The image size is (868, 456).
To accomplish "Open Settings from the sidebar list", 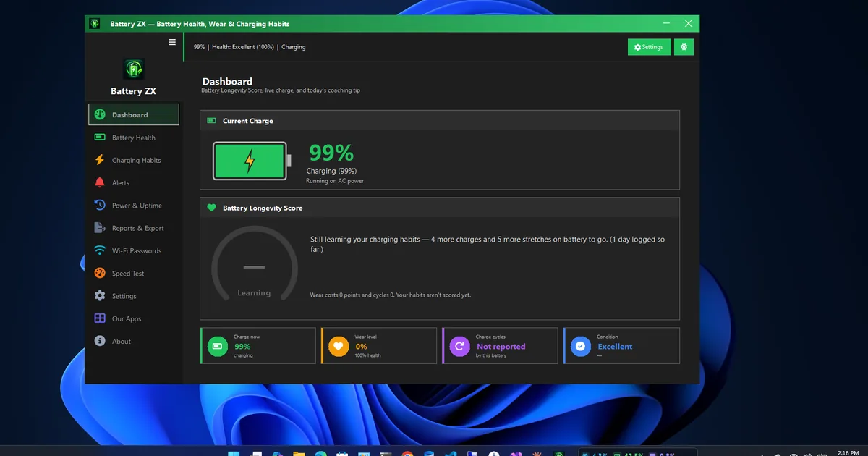I will tap(134, 296).
